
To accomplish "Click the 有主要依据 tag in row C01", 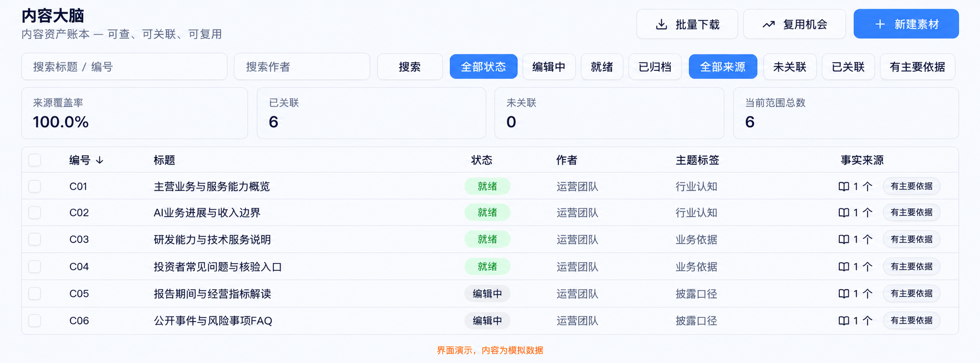I will tap(912, 186).
